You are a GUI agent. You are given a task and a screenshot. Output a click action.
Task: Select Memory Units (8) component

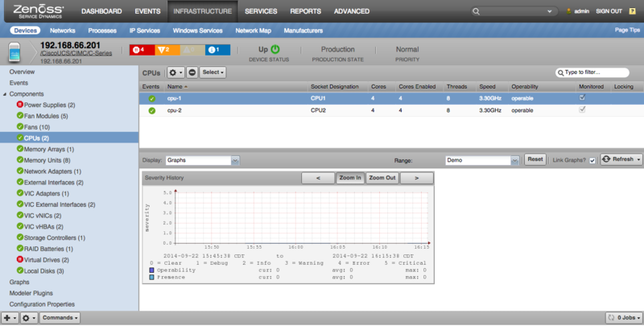(47, 160)
